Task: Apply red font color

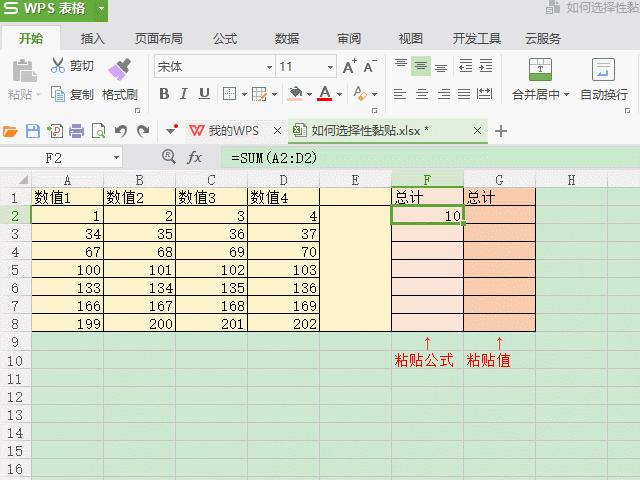Action: point(325,94)
